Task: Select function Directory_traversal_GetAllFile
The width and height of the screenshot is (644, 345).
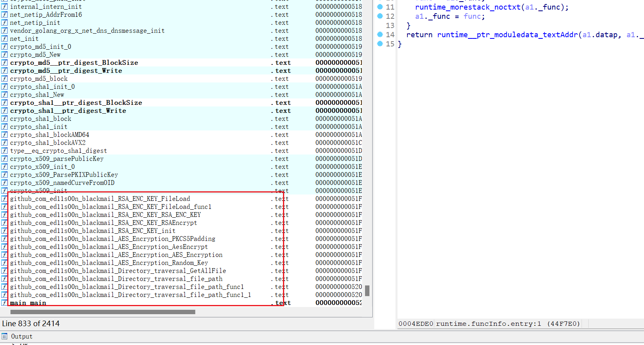Action: [x=118, y=271]
